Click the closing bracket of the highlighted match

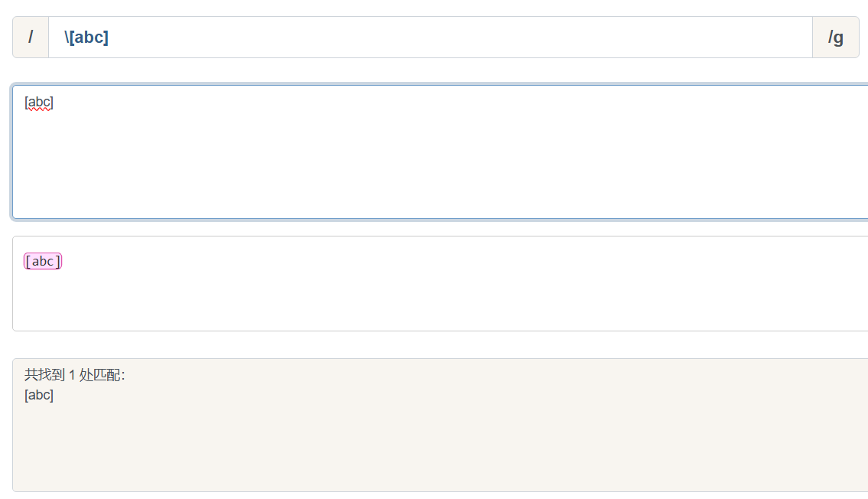tap(57, 262)
